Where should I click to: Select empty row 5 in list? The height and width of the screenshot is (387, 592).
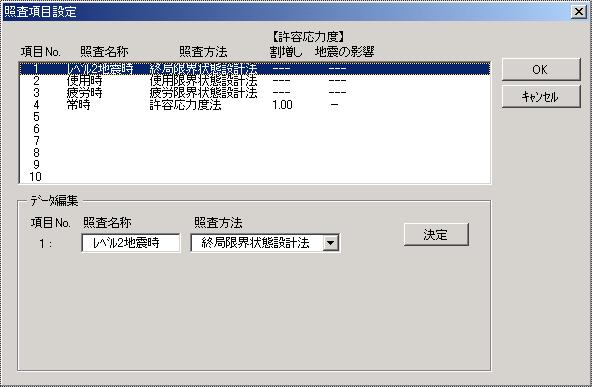(x=255, y=117)
